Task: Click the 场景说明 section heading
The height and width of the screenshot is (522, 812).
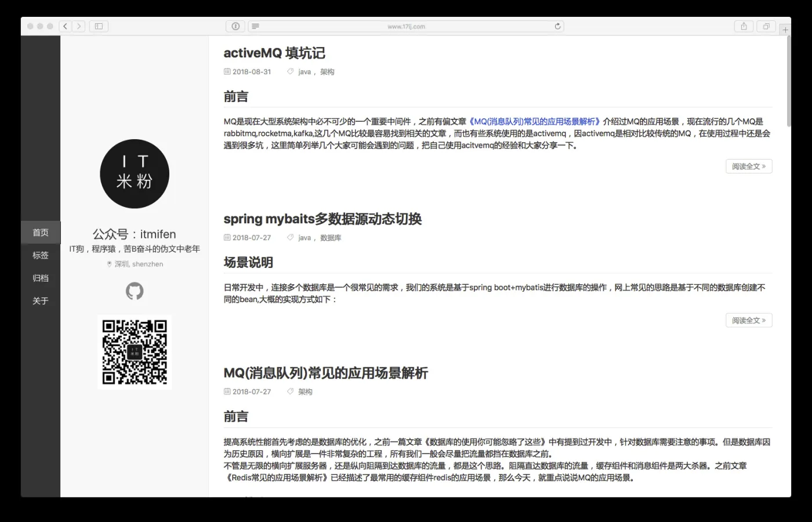Action: (248, 262)
